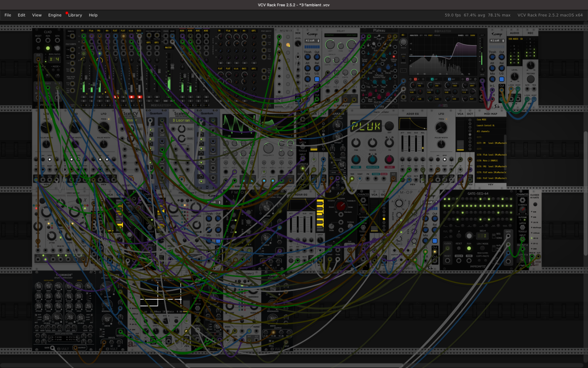Open the -46- track selector on EQMaster
This screenshot has height=368, width=588.
[403, 35]
